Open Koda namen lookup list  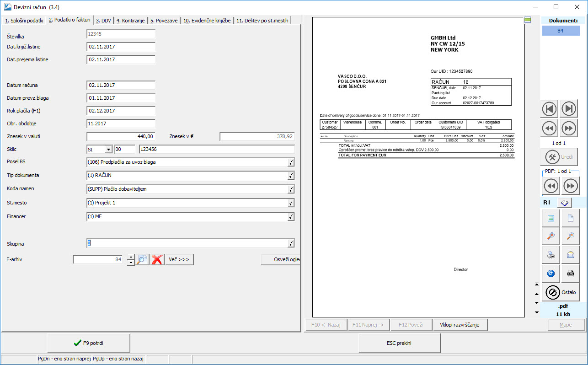pos(291,189)
